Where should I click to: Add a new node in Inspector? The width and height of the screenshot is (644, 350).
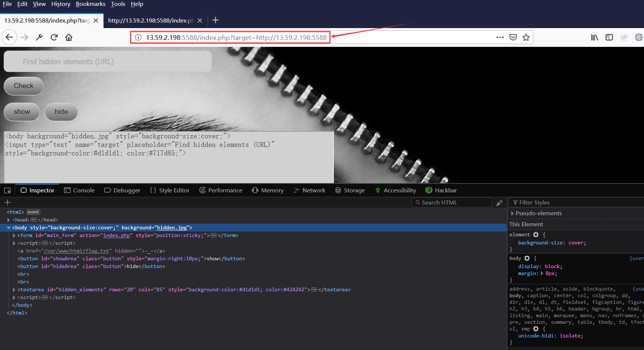[7, 202]
